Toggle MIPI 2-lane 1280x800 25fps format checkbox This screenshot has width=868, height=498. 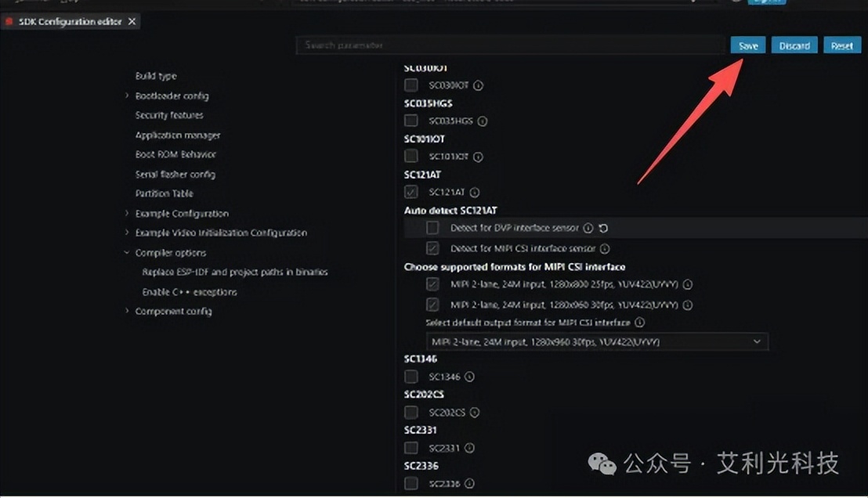[x=432, y=284]
